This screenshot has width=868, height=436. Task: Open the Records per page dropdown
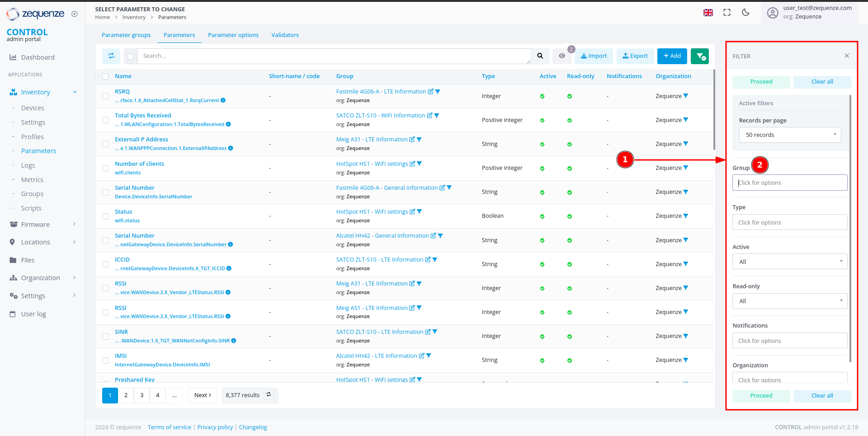point(790,135)
